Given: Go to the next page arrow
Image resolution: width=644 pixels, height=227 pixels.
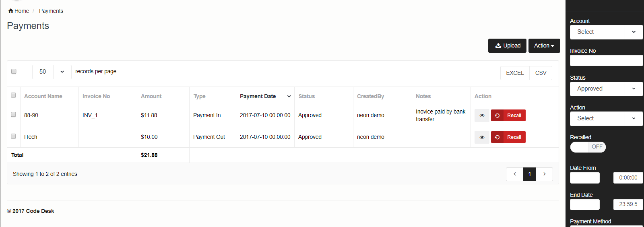Looking at the screenshot, I should 545,174.
